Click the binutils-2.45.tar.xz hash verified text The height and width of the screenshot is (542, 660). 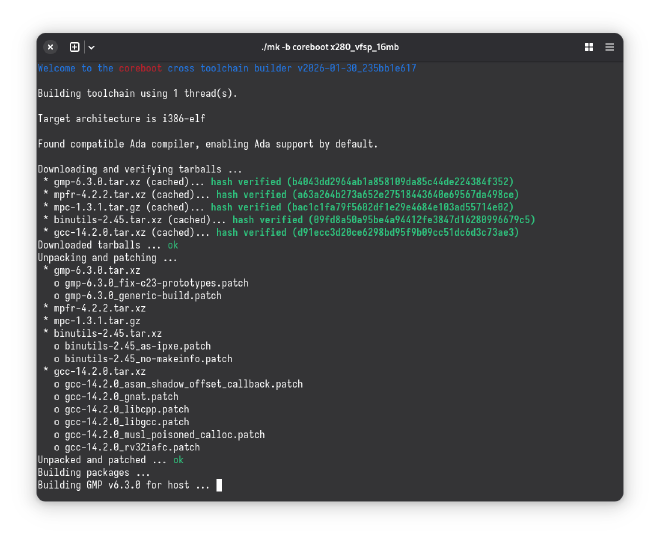point(267,220)
